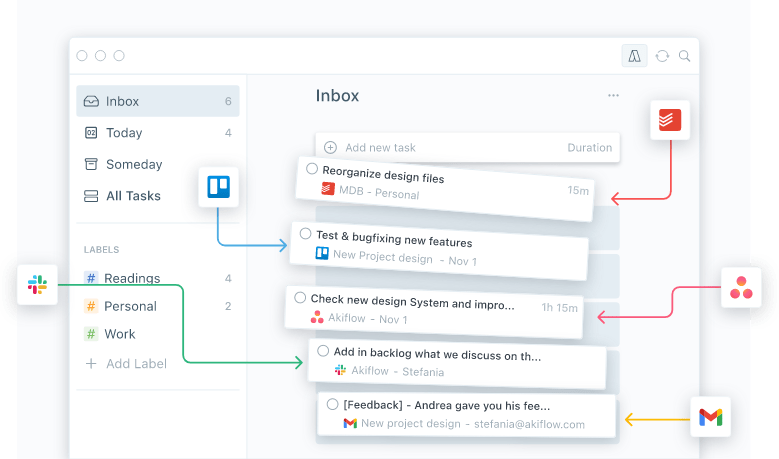Image resolution: width=779 pixels, height=459 pixels.
Task: Select the orange Personal label hashtag
Action: (x=91, y=306)
